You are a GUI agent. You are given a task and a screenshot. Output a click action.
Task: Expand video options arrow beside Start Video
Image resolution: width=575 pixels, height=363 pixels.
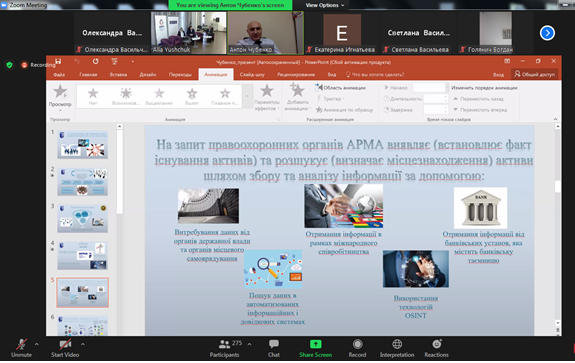pyautogui.click(x=83, y=344)
